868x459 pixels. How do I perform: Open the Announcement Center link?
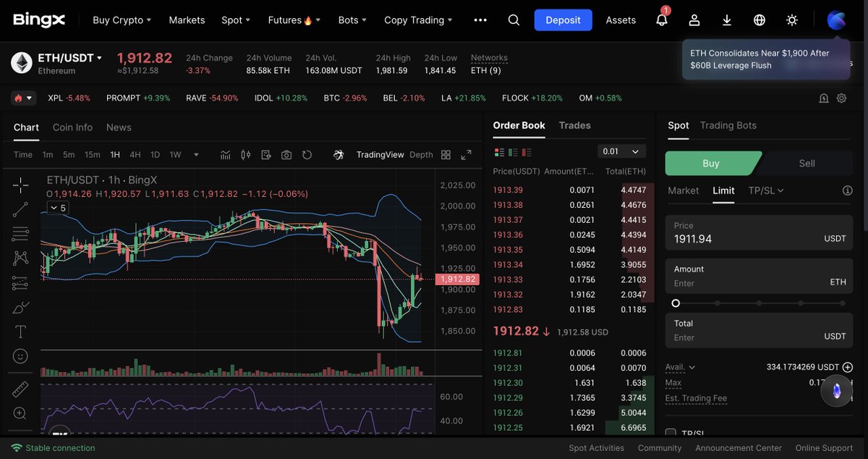tap(739, 448)
